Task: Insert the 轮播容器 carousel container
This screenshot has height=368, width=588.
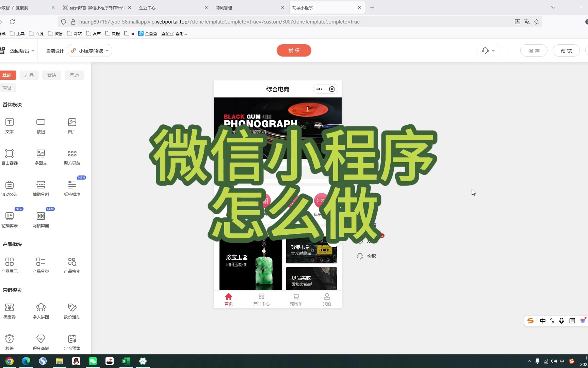Action: pos(10,220)
